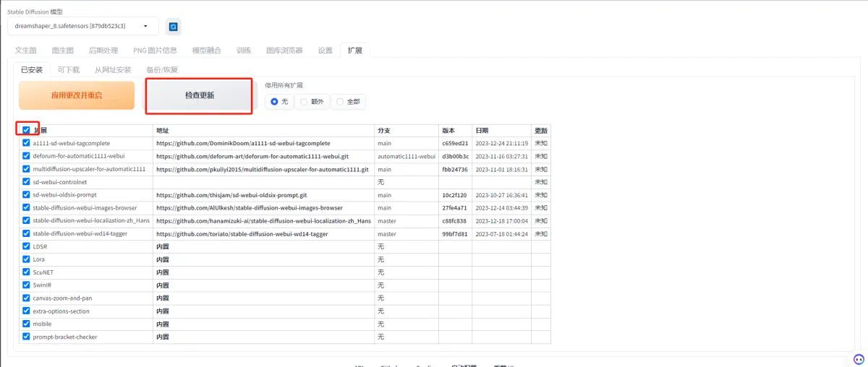Switch to the 文生图 tab
This screenshot has height=367, width=868.
click(25, 51)
